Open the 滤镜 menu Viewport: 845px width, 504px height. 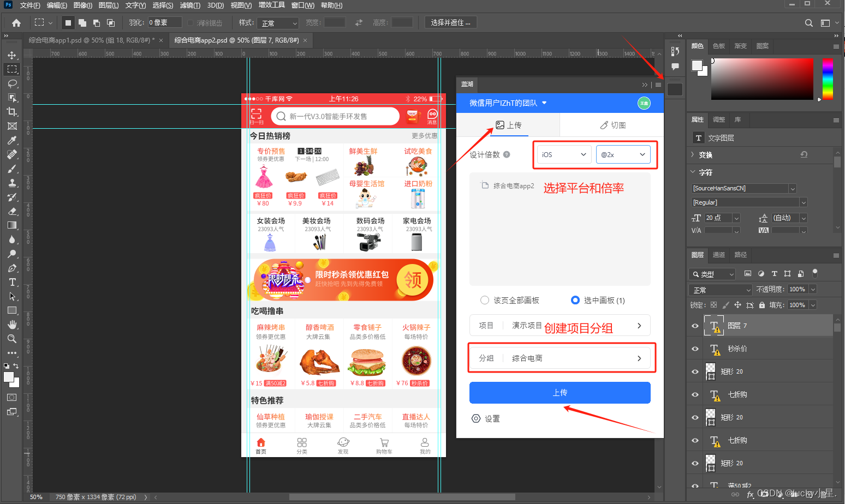coord(190,5)
